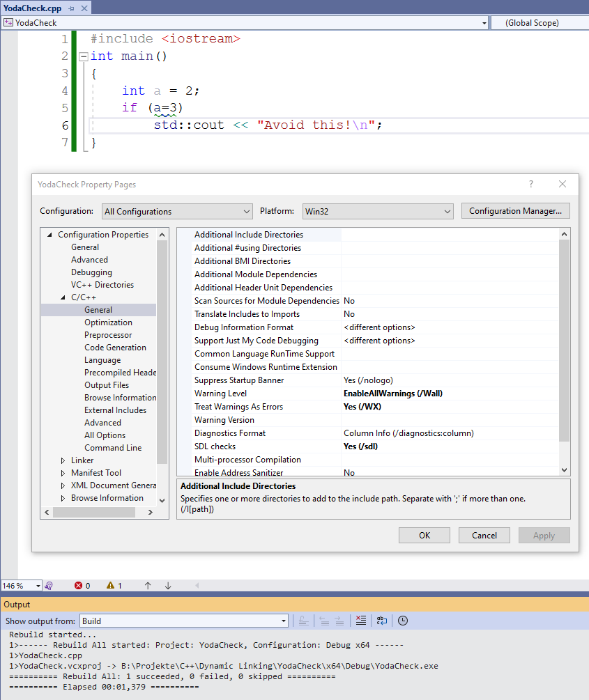The width and height of the screenshot is (589, 700).
Task: Click the Output panel title bar
Action: click(x=294, y=605)
